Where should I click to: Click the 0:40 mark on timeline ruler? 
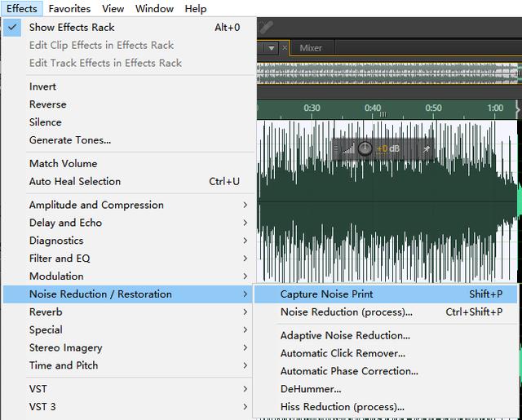(373, 108)
